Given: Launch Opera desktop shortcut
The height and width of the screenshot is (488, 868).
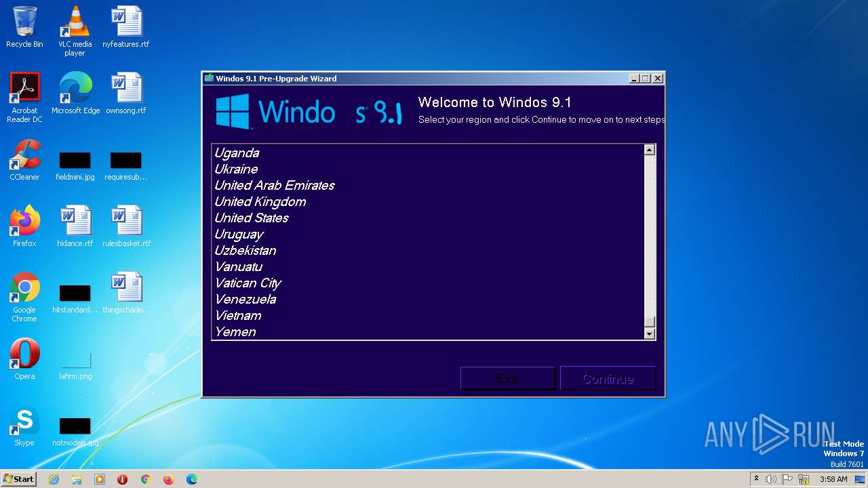Looking at the screenshot, I should coord(24,359).
